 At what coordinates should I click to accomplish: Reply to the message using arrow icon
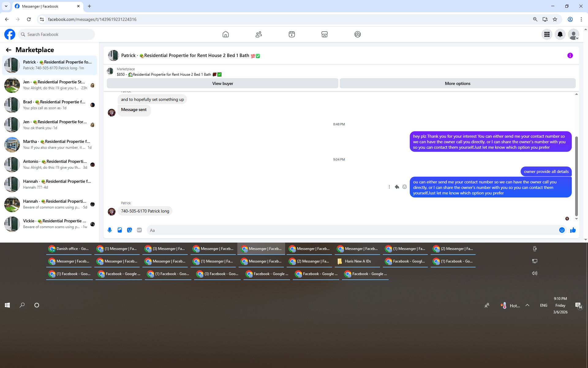pyautogui.click(x=397, y=187)
